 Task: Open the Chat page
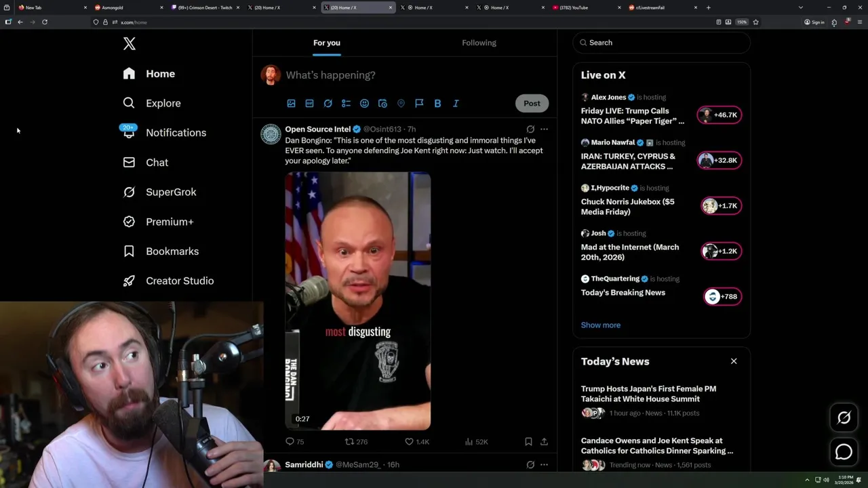click(146, 163)
